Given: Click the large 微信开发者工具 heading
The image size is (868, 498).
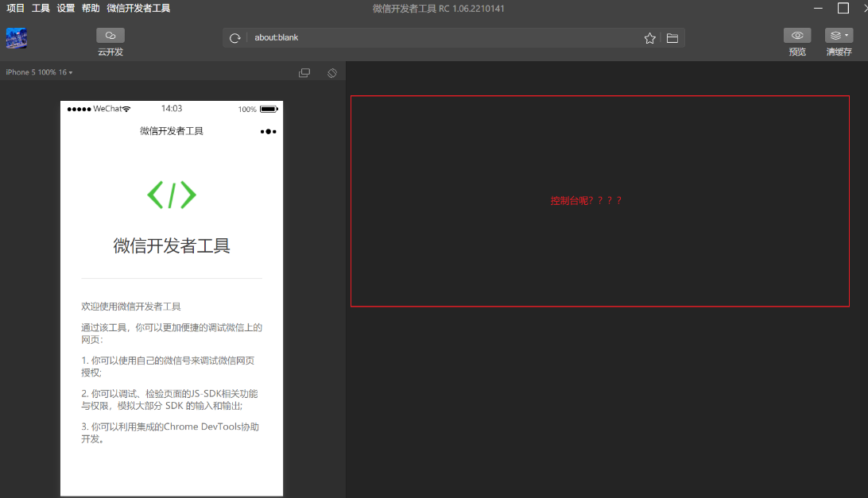Looking at the screenshot, I should (172, 245).
